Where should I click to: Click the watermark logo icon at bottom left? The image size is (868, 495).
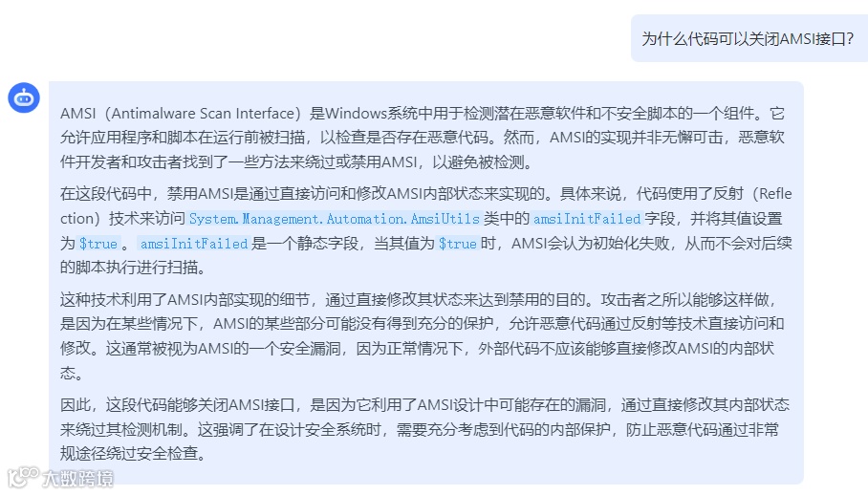[23, 477]
